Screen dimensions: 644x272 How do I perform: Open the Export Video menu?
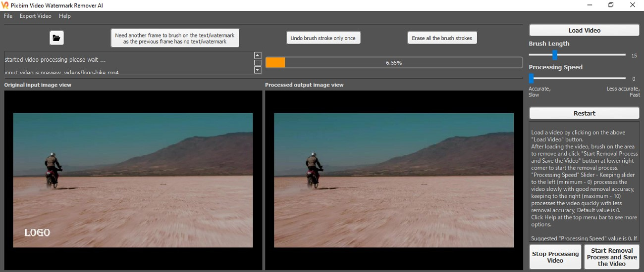tap(35, 16)
